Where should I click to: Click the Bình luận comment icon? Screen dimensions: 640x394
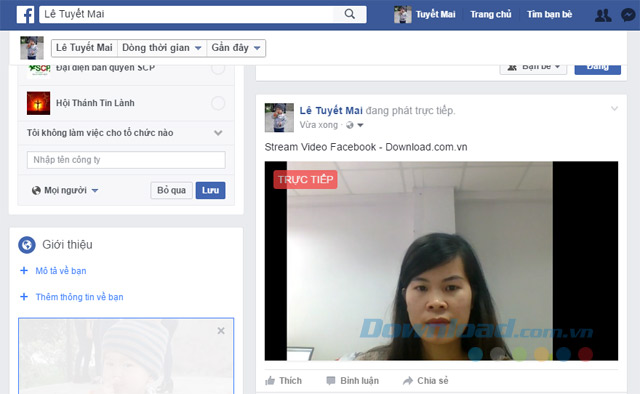point(331,381)
